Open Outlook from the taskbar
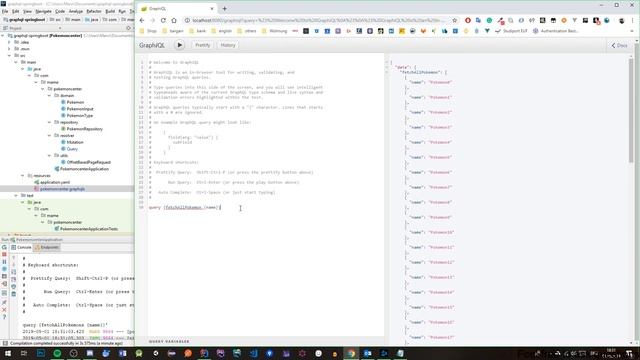Viewport: 640px width, 360px height. coord(367,353)
